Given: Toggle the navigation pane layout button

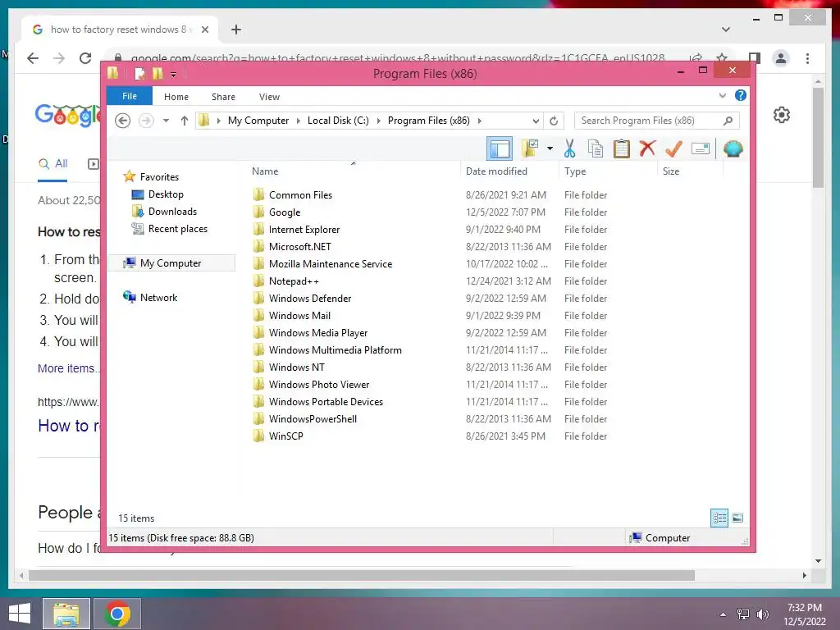Looking at the screenshot, I should click(x=500, y=149).
